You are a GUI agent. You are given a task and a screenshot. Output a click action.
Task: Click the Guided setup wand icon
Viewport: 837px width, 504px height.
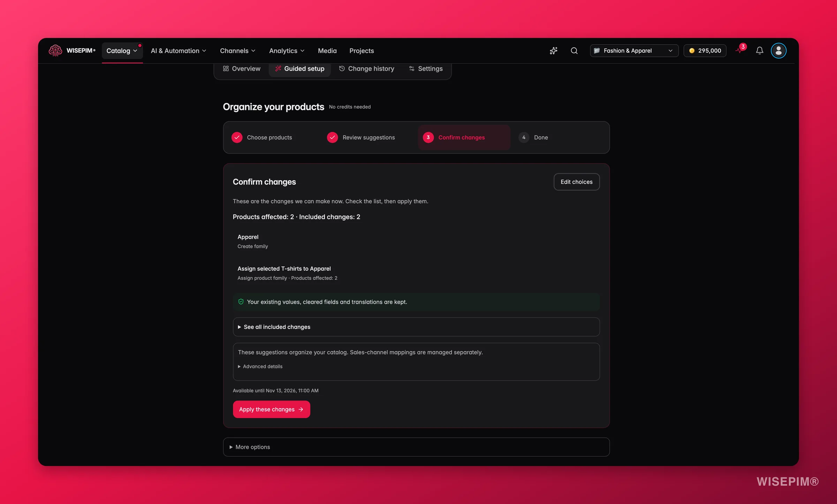[x=278, y=69]
